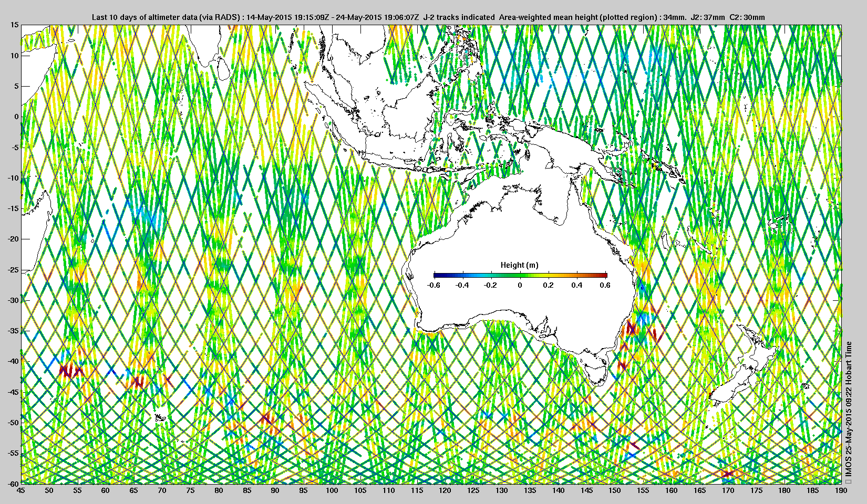Click latitude tick label "-25" on y-axis
This screenshot has height=504, width=867.
tap(13, 270)
